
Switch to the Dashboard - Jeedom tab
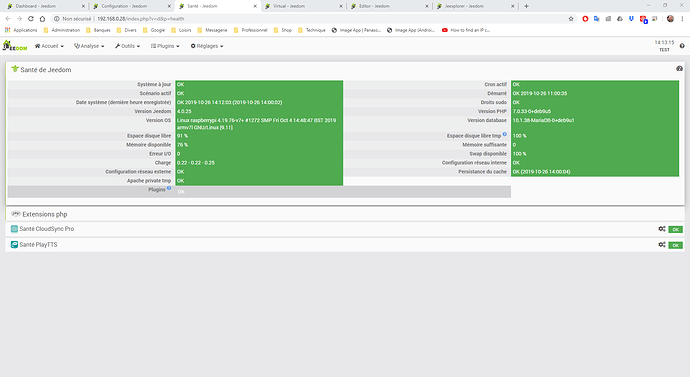(44, 6)
